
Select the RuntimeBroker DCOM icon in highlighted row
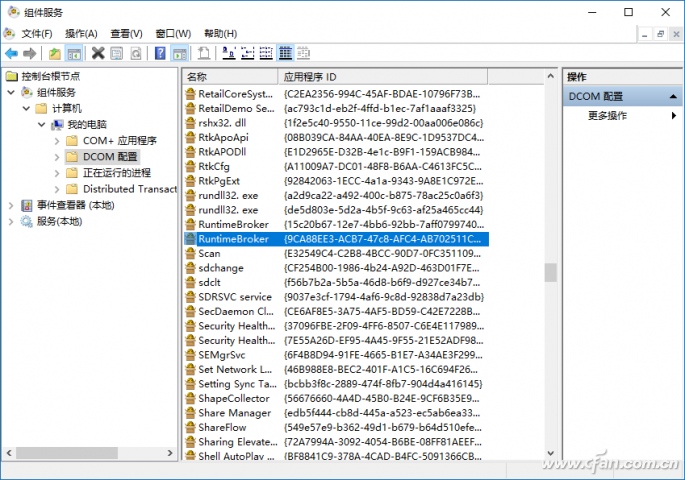coord(190,240)
